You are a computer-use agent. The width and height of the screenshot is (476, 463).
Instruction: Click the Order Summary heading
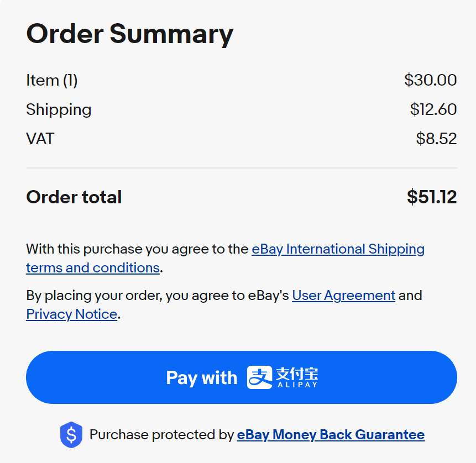(x=130, y=34)
